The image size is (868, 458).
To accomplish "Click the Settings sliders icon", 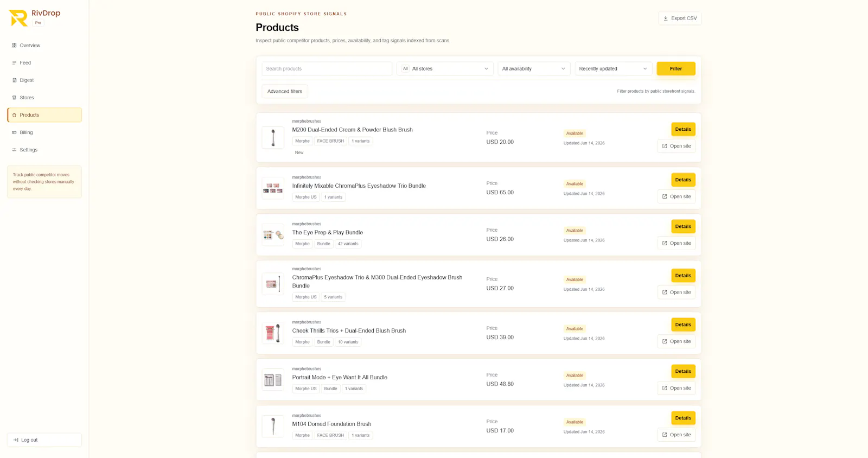I will (14, 150).
